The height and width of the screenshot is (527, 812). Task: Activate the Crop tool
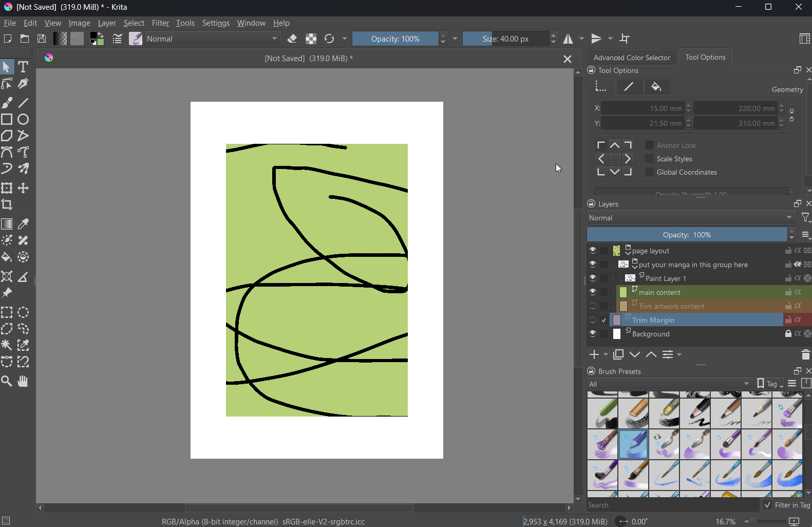click(7, 205)
